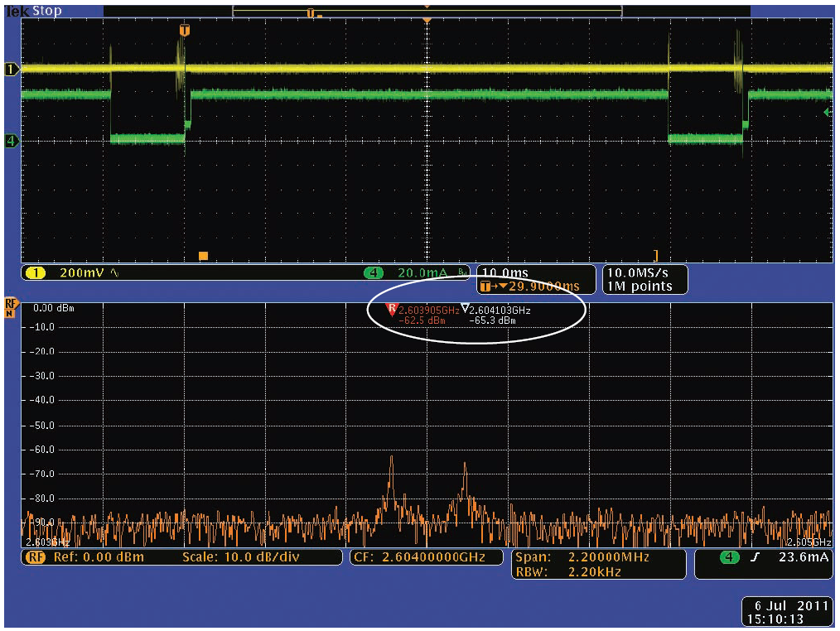The width and height of the screenshot is (840, 631).
Task: Click the white marker at 2.604103GHz
Action: pos(465,310)
